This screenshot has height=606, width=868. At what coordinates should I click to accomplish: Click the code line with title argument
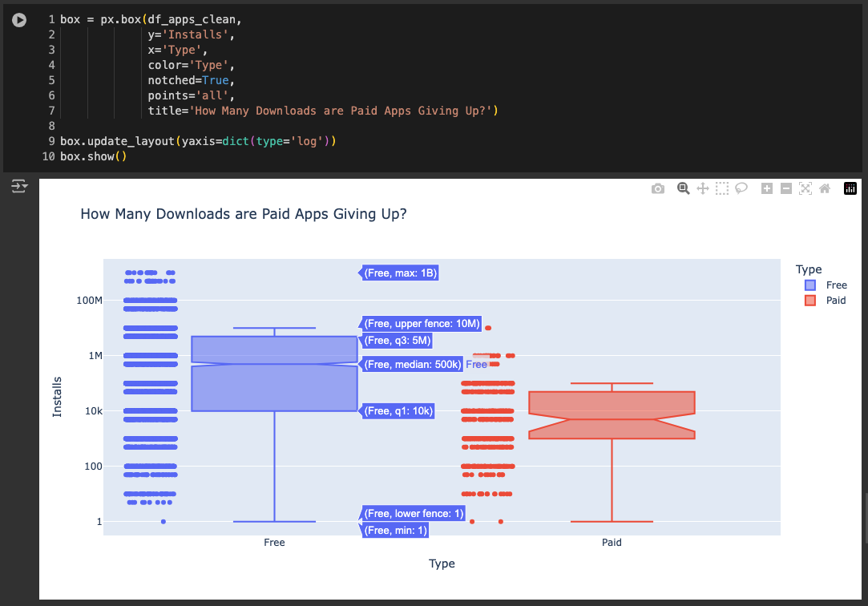pyautogui.click(x=323, y=111)
